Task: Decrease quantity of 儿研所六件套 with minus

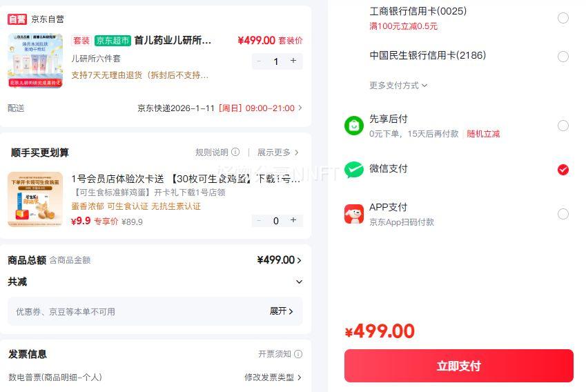Action: (x=259, y=61)
